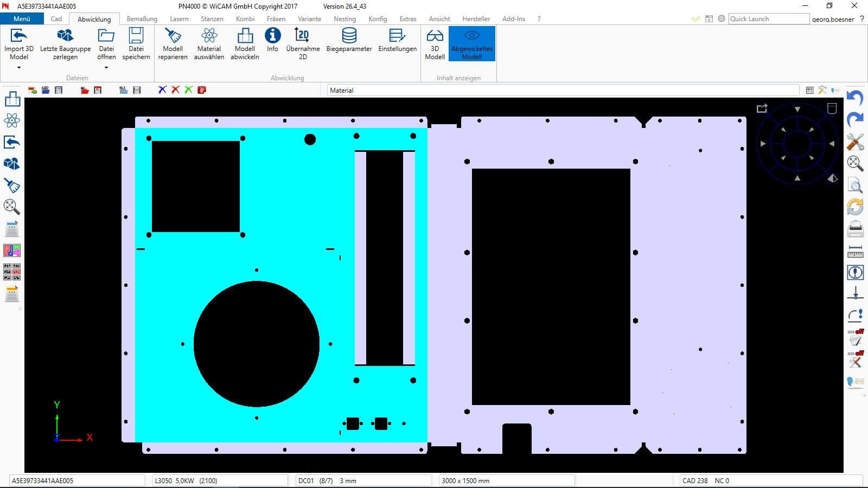
Task: Toggle the on/off notepad switch
Action: (x=855, y=337)
